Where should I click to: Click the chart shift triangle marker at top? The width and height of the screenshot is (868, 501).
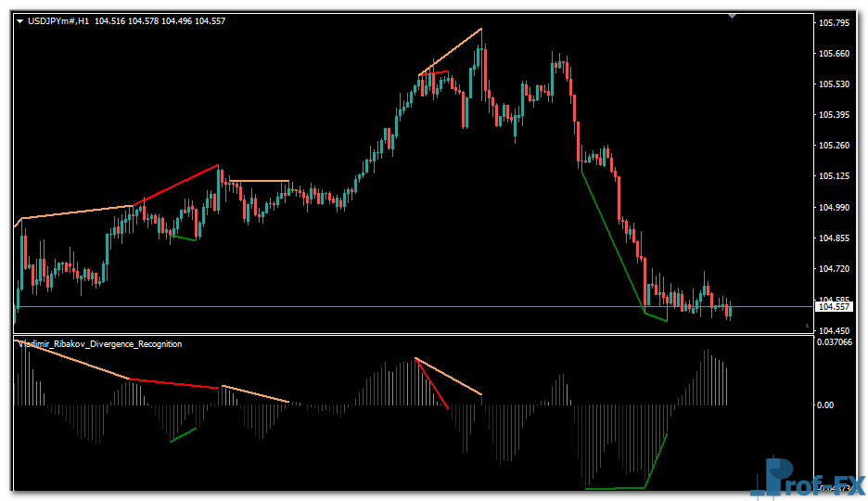tap(733, 15)
